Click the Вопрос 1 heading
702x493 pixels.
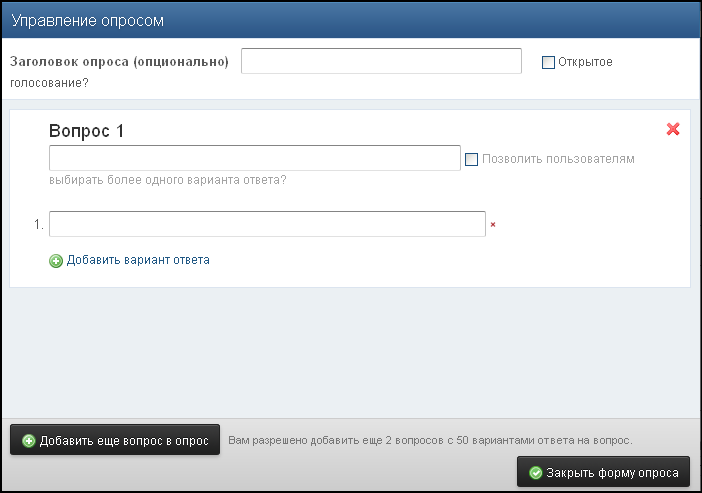pos(86,131)
